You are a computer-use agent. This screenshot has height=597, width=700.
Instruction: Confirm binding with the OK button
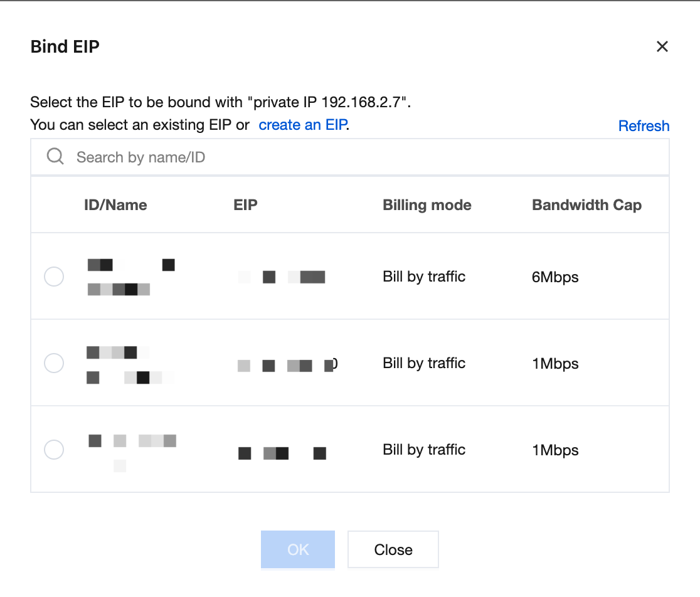pos(298,550)
